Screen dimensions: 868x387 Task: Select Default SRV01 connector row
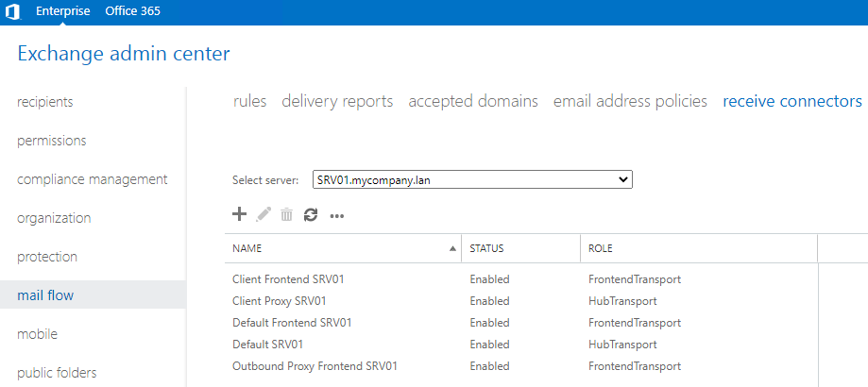(521, 345)
